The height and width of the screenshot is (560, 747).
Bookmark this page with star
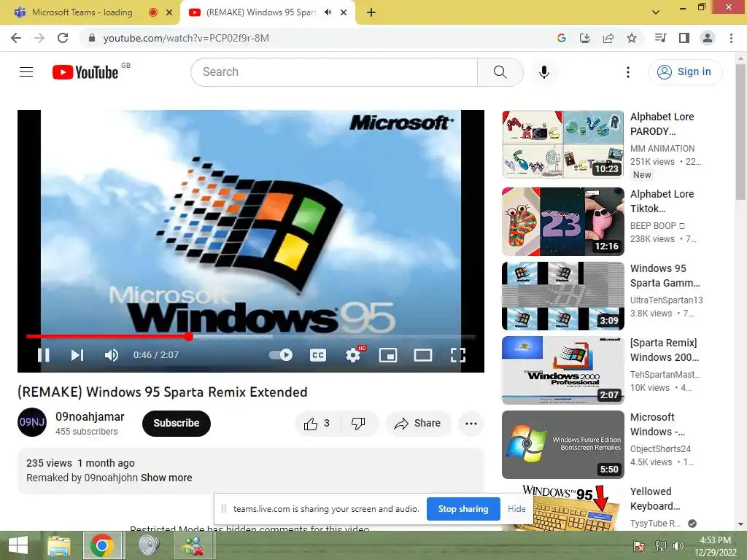[x=632, y=38]
